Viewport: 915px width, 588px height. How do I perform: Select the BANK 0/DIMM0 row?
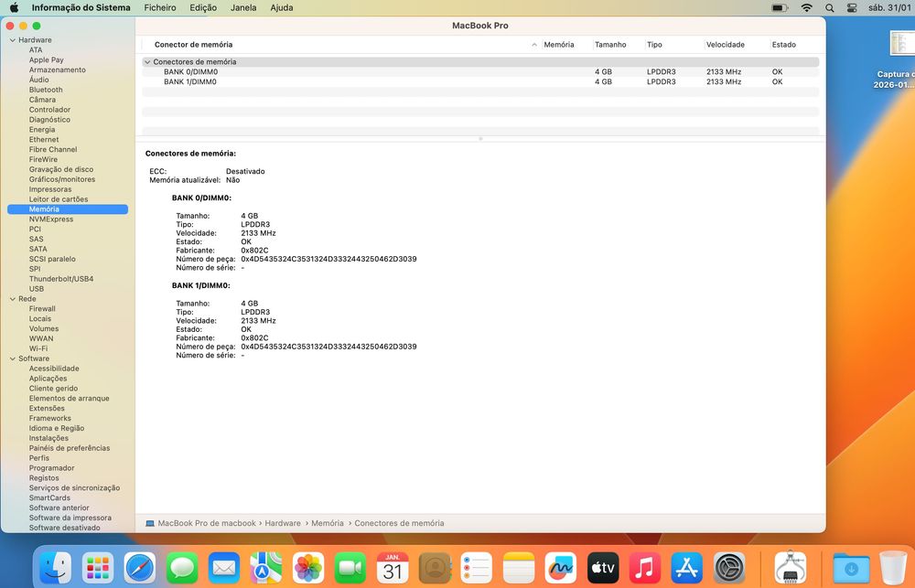pos(480,71)
